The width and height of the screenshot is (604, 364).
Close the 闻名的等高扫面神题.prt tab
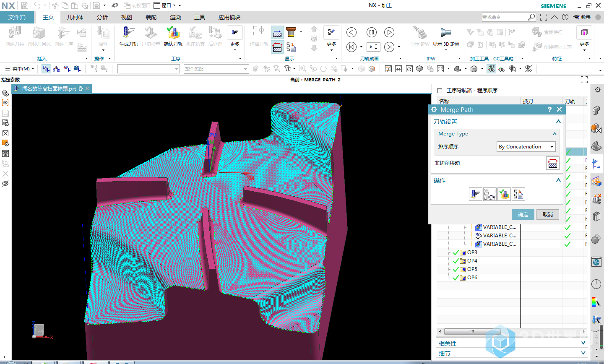(87, 88)
